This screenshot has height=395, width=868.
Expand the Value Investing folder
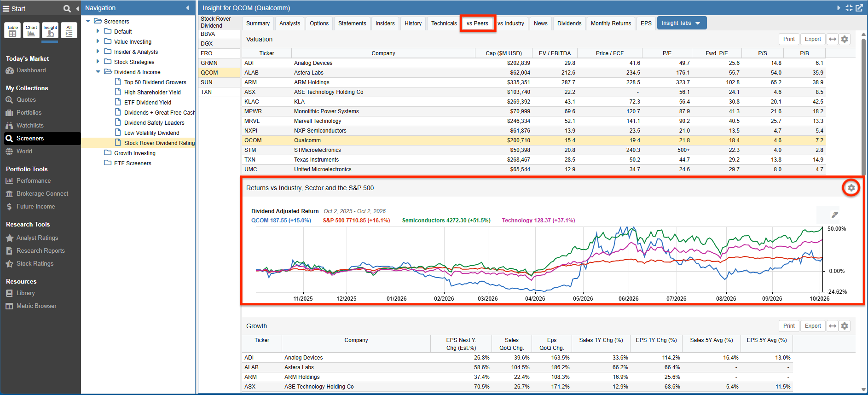(x=98, y=41)
